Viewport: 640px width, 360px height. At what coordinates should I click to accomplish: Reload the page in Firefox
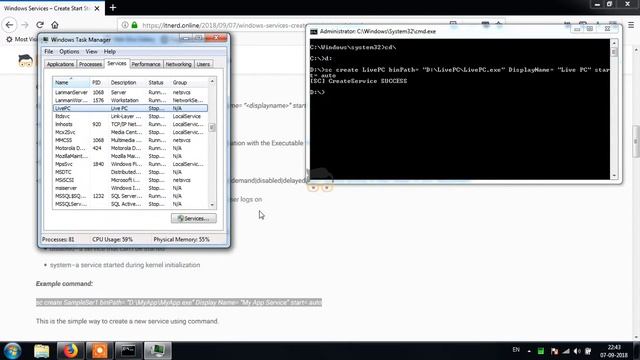[40, 25]
